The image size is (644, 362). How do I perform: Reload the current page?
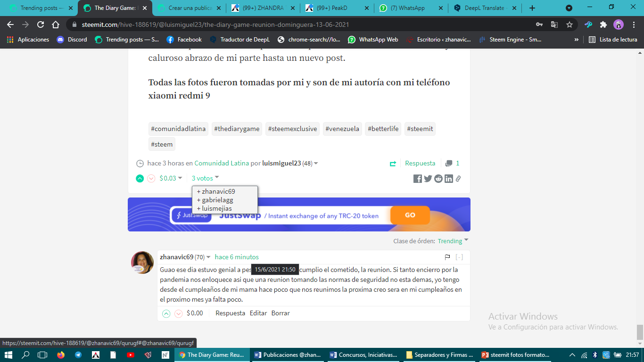pyautogui.click(x=41, y=25)
